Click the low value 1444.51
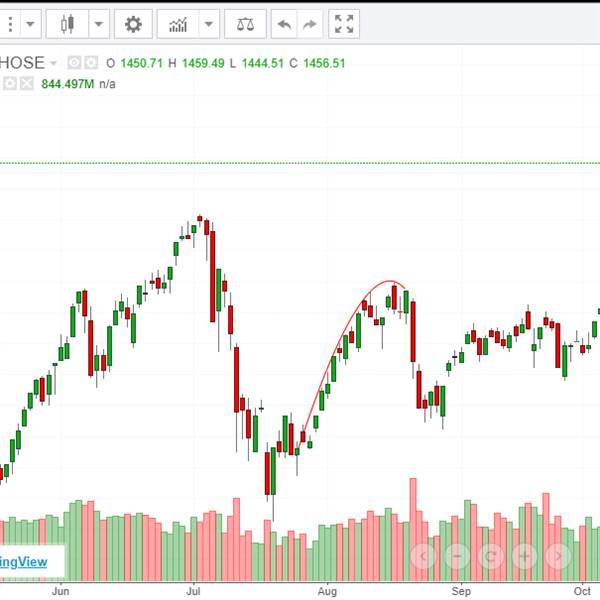This screenshot has height=600, width=600. point(262,63)
